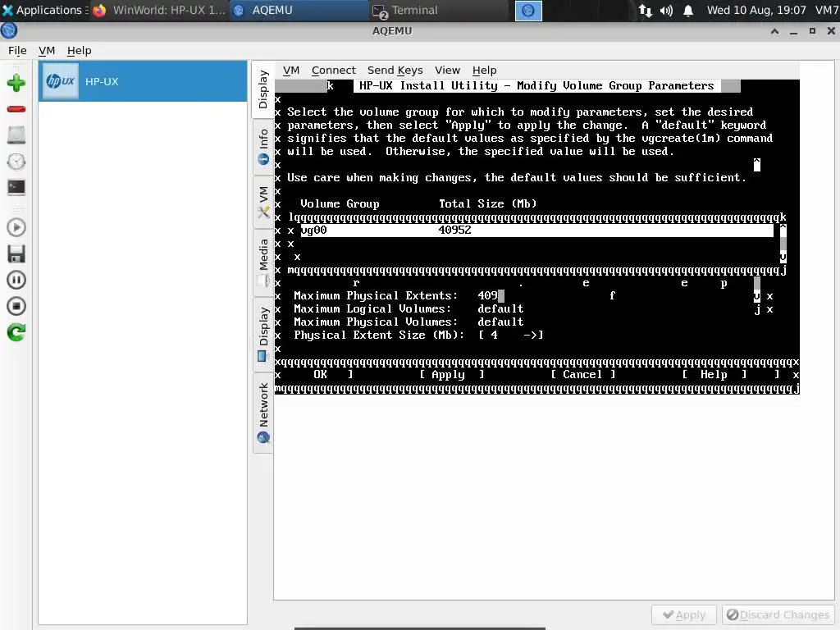
Task: Open the Connect menu
Action: pos(333,71)
